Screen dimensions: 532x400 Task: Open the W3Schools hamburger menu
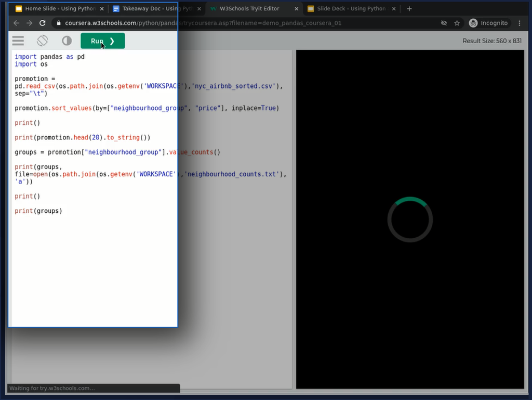[18, 41]
